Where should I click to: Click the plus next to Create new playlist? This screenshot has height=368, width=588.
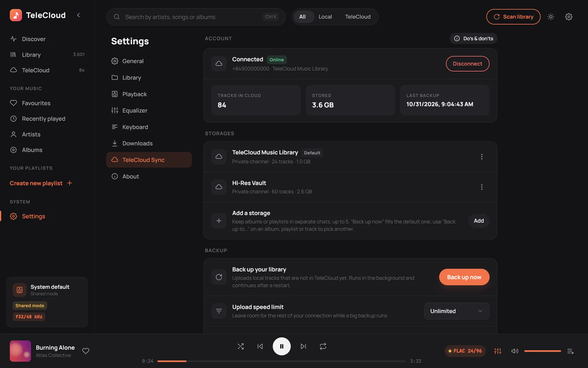coord(70,183)
